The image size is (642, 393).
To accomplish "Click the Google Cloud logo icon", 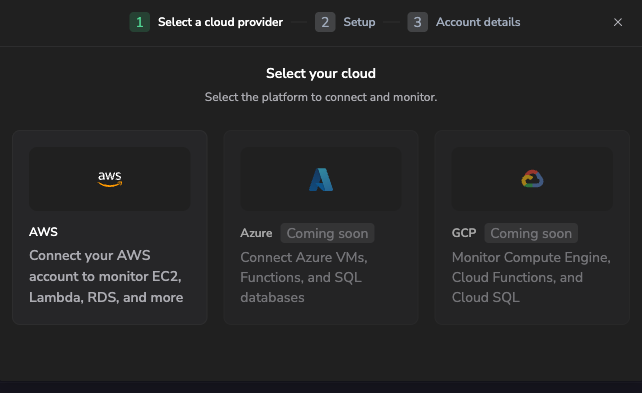I will [532, 179].
